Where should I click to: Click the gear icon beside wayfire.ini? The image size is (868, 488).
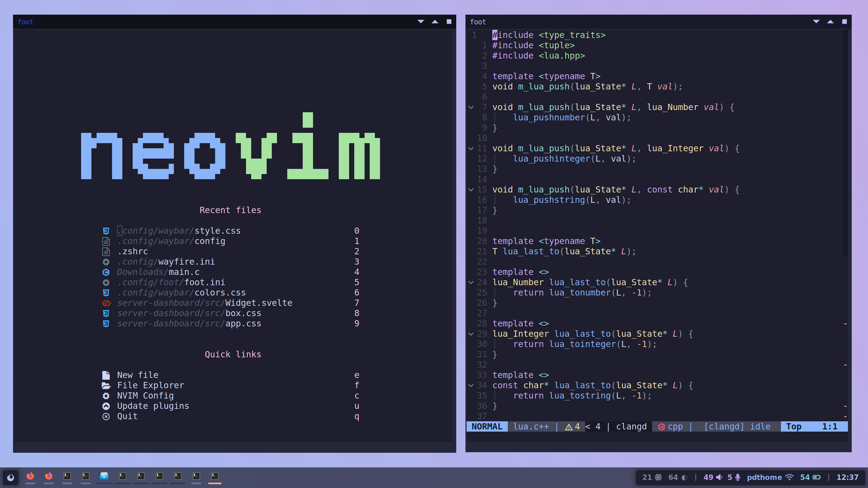click(x=106, y=262)
